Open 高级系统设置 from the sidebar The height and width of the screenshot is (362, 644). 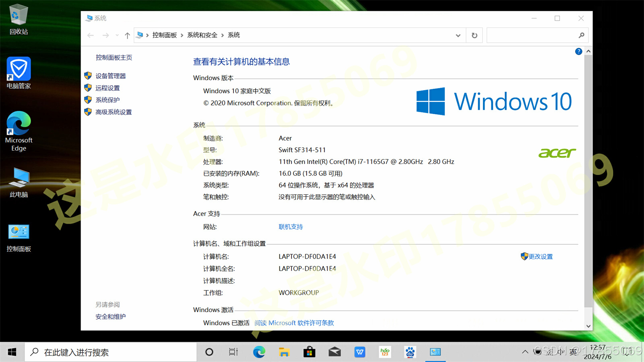[114, 112]
